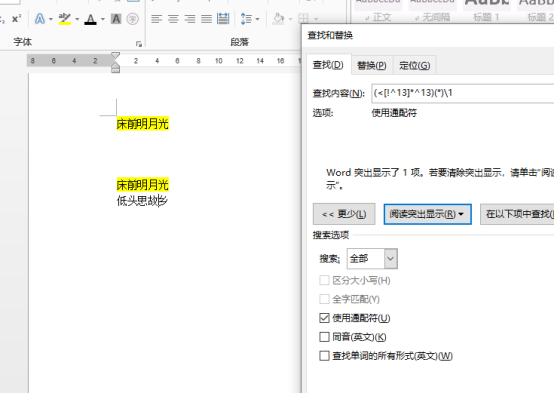Select the 无间隔 style

coord(432,11)
